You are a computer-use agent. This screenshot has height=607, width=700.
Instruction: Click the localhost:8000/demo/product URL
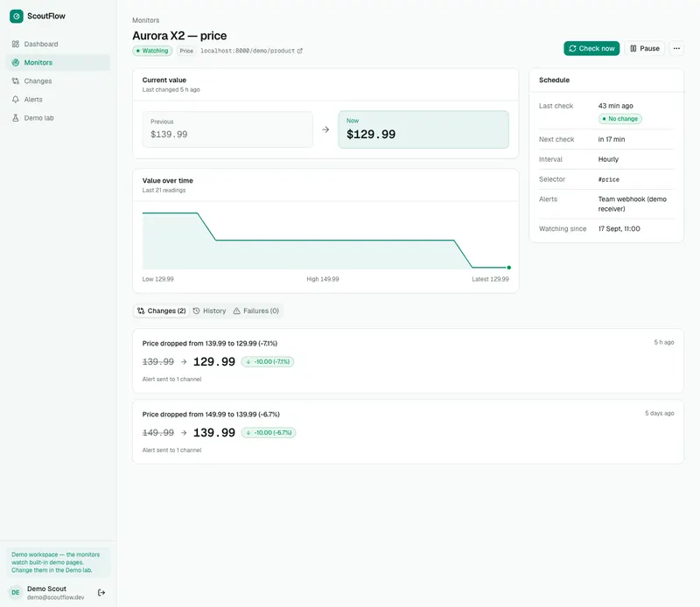[x=248, y=51]
